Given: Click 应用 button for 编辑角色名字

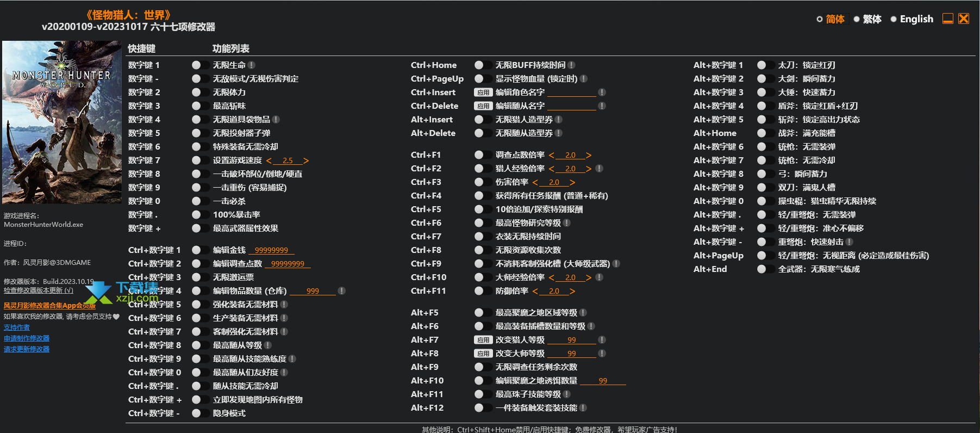Looking at the screenshot, I should click(x=483, y=92).
